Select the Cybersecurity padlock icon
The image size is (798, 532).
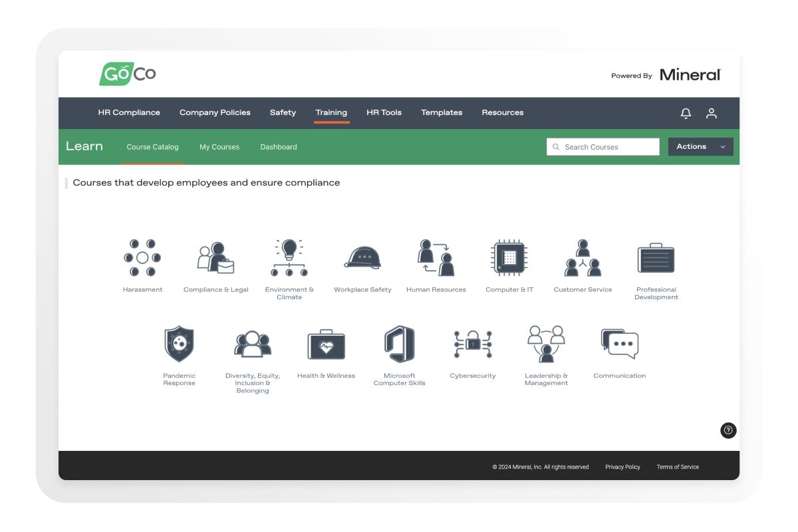pyautogui.click(x=473, y=343)
